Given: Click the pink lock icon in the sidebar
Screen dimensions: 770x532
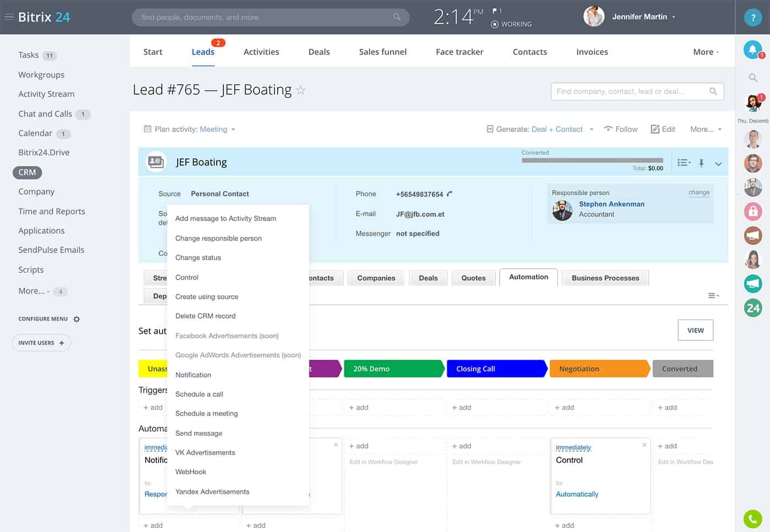Looking at the screenshot, I should coord(753,211).
